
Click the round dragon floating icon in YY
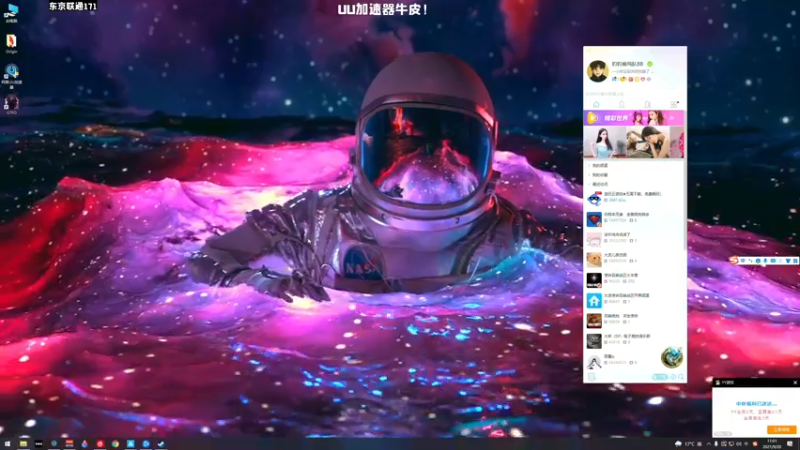(x=672, y=357)
